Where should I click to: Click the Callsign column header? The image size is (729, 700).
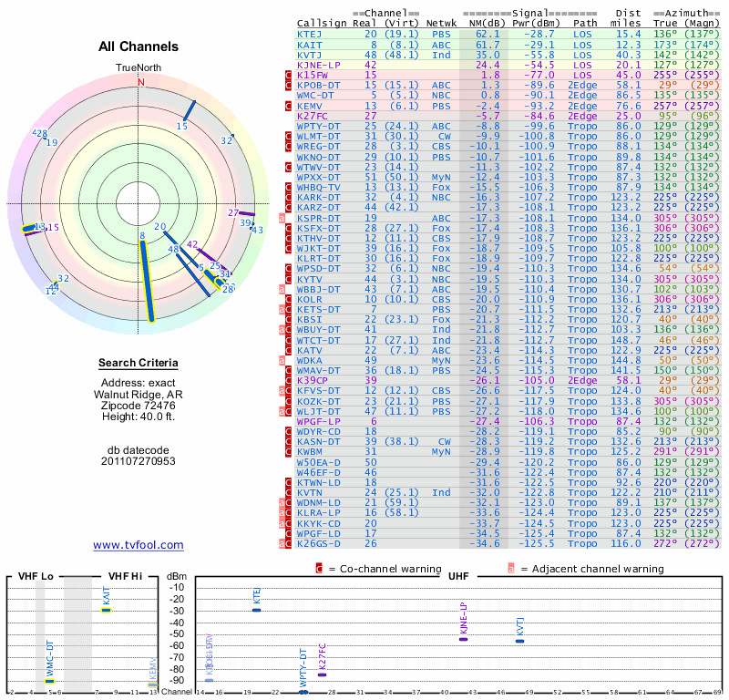point(323,23)
